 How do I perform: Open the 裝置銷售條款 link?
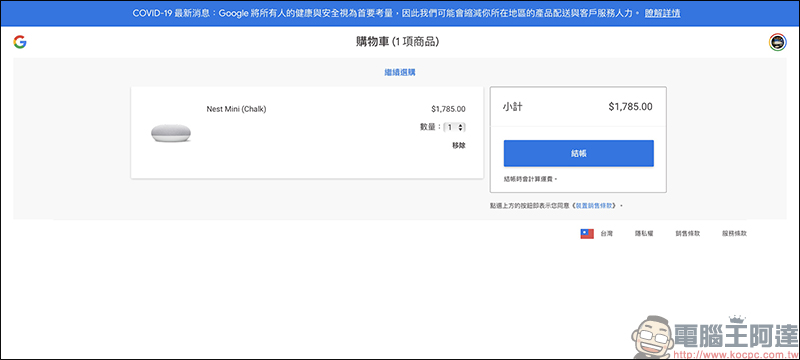[595, 205]
